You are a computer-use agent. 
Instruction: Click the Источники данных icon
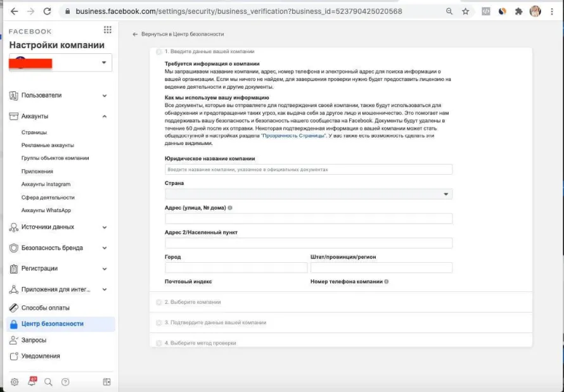(x=14, y=227)
